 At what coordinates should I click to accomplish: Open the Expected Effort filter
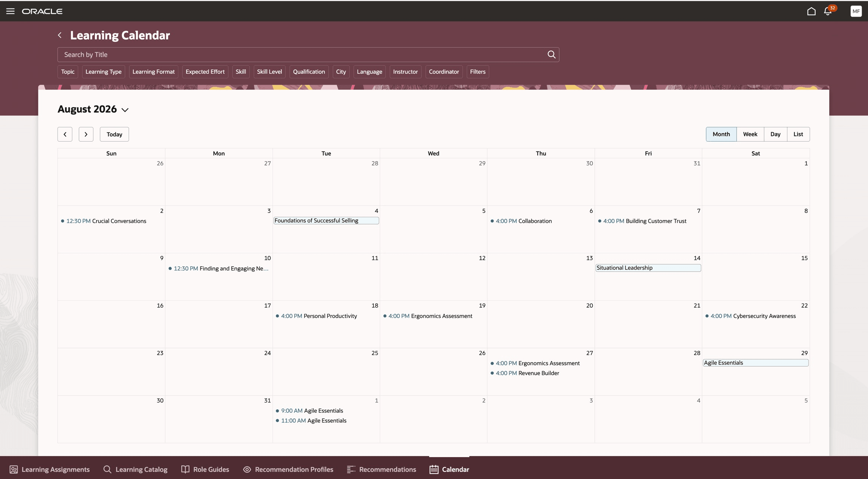[205, 72]
